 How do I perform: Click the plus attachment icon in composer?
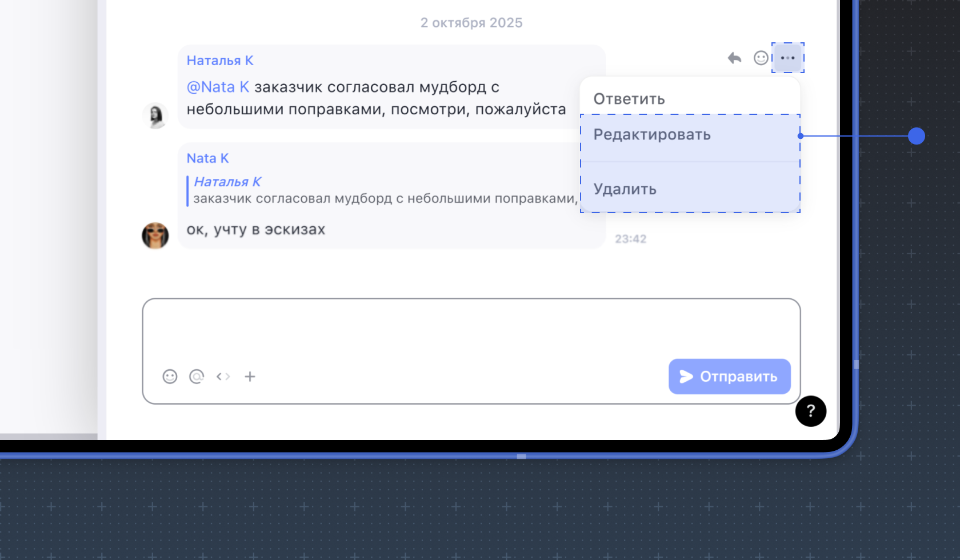point(250,377)
